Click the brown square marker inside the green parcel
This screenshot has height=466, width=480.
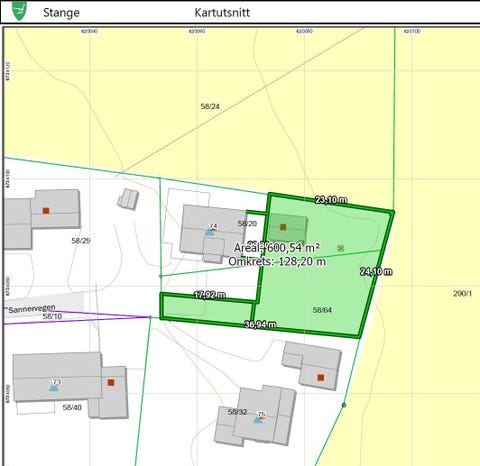click(x=283, y=227)
